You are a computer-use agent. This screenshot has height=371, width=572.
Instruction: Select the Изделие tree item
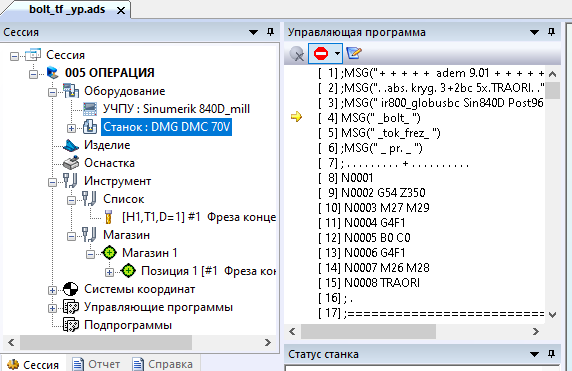[107, 145]
